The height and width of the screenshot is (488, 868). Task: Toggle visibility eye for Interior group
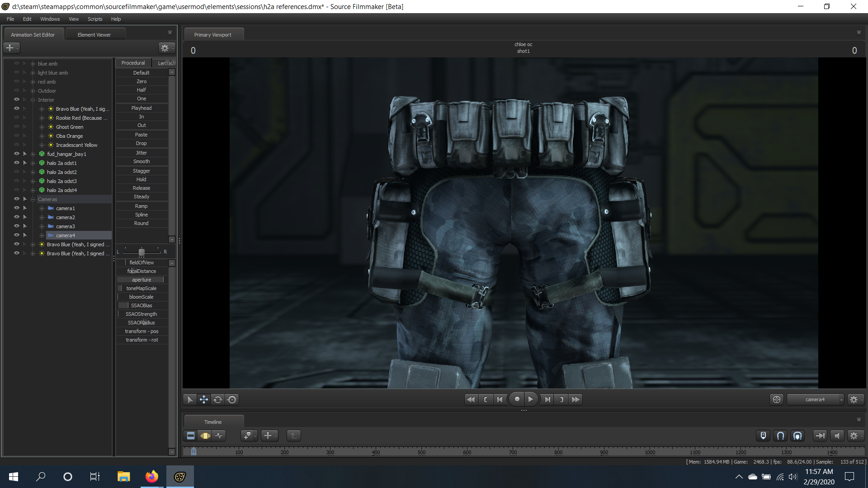[x=17, y=99]
